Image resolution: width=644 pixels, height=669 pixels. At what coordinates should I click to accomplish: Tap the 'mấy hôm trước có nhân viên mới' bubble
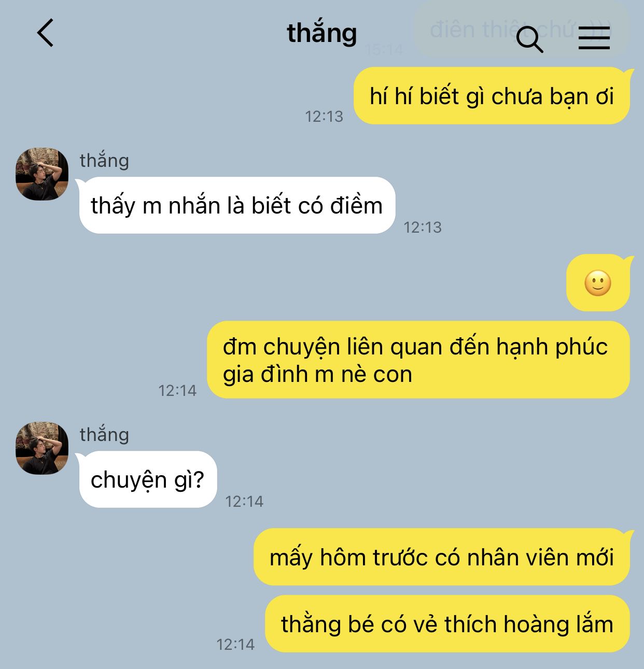click(442, 557)
